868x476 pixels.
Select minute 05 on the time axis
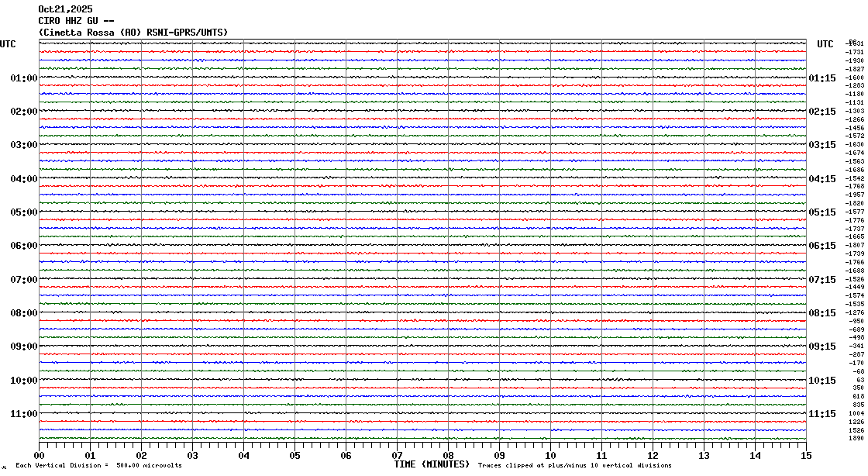pyautogui.click(x=294, y=456)
